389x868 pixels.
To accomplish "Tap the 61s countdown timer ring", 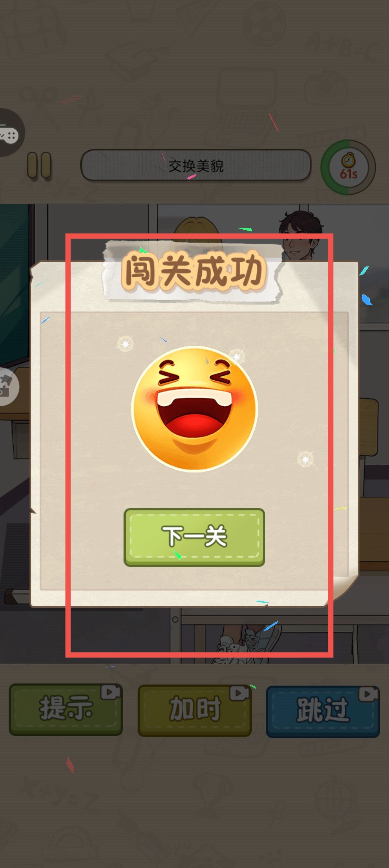I will point(348,167).
